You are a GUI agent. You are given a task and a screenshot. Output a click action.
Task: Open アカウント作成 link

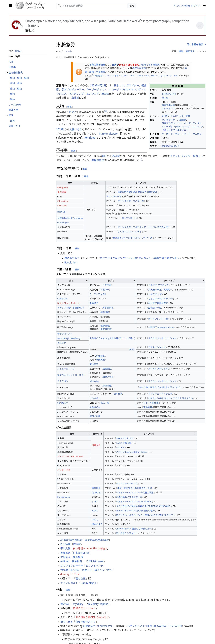click(182, 6)
